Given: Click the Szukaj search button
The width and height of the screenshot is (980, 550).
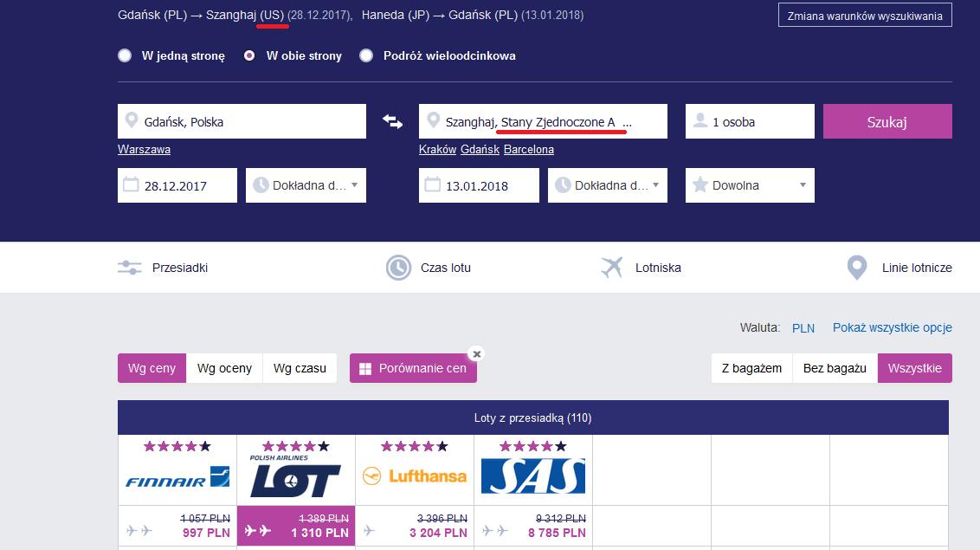Looking at the screenshot, I should (887, 121).
